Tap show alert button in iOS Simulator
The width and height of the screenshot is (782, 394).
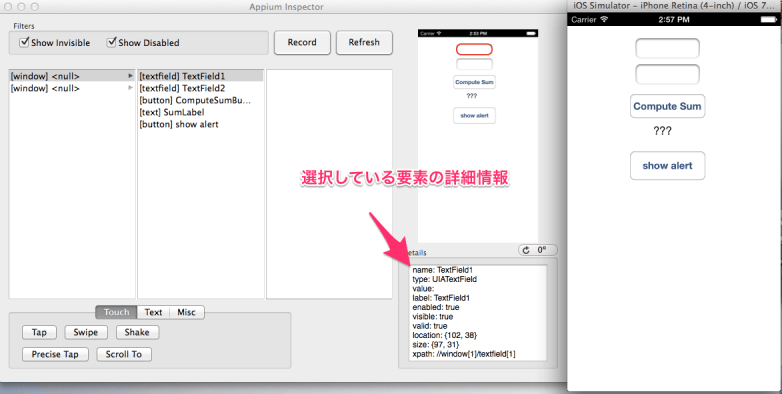tap(667, 166)
